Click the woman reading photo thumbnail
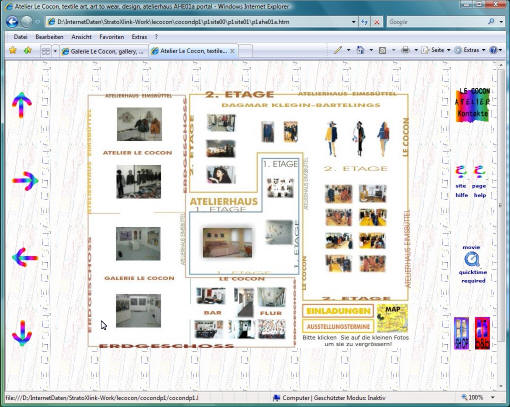This screenshot has height=407, width=510. (x=221, y=175)
